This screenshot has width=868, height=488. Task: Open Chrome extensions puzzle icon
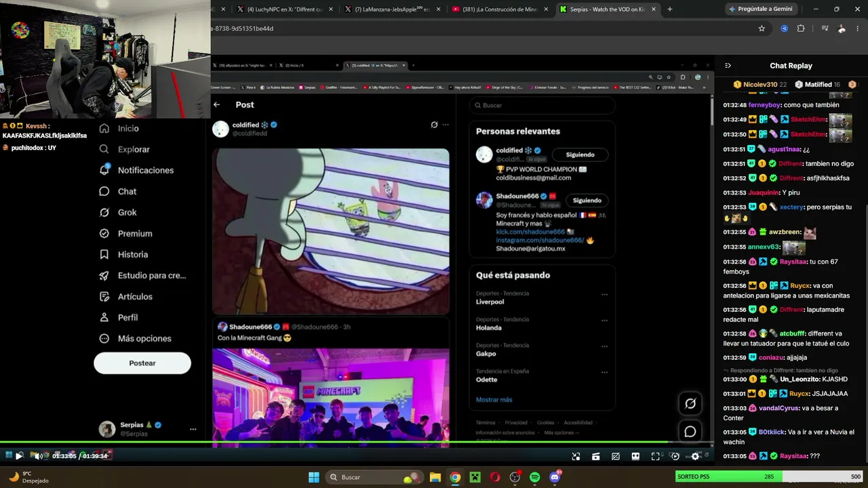801,28
